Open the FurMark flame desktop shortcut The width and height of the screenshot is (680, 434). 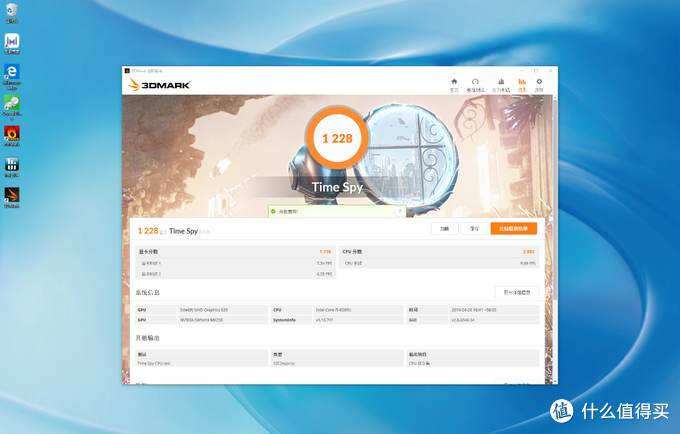[12, 136]
